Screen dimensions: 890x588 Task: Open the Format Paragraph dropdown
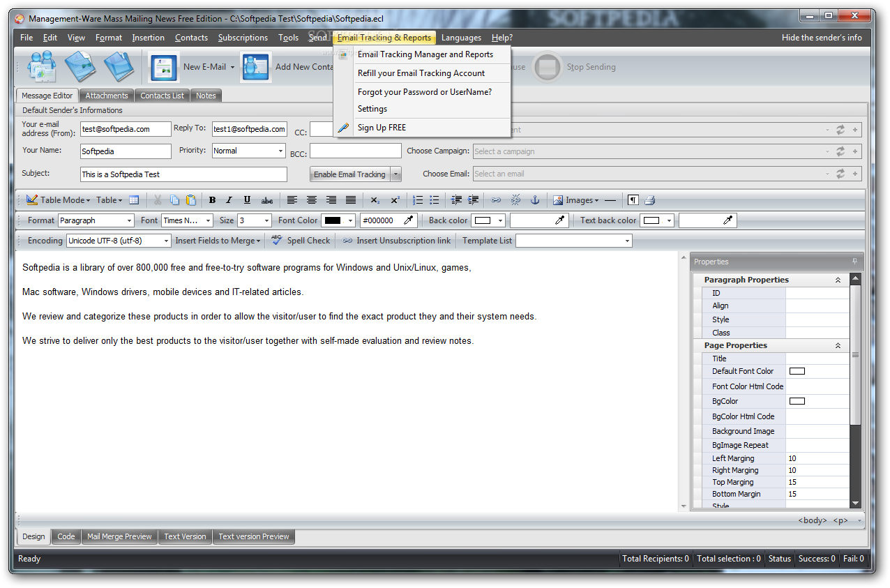tap(129, 220)
